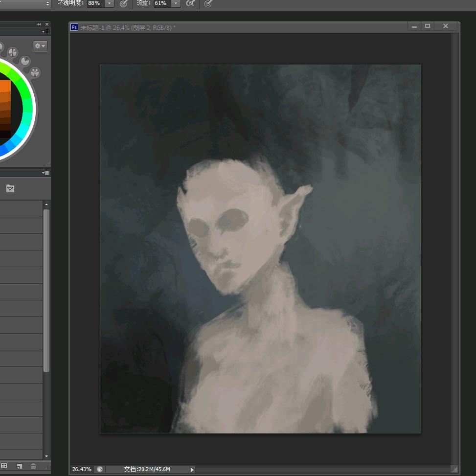
Task: Open the opacity 88% dropdown arrow
Action: (x=110, y=4)
